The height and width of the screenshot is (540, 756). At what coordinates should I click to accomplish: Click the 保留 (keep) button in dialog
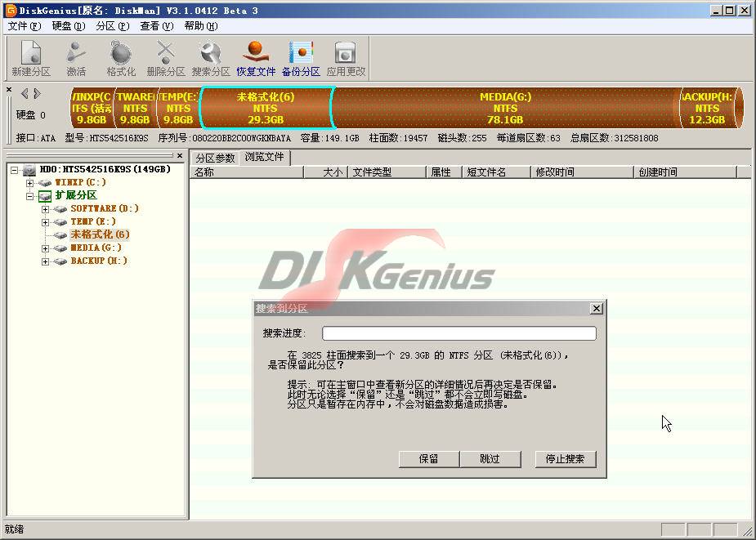pyautogui.click(x=428, y=459)
